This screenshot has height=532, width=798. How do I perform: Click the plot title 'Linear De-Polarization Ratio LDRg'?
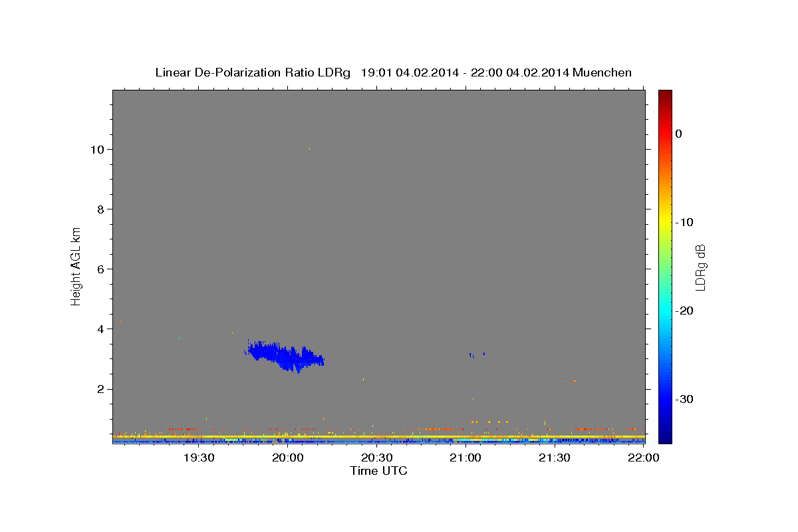click(253, 72)
